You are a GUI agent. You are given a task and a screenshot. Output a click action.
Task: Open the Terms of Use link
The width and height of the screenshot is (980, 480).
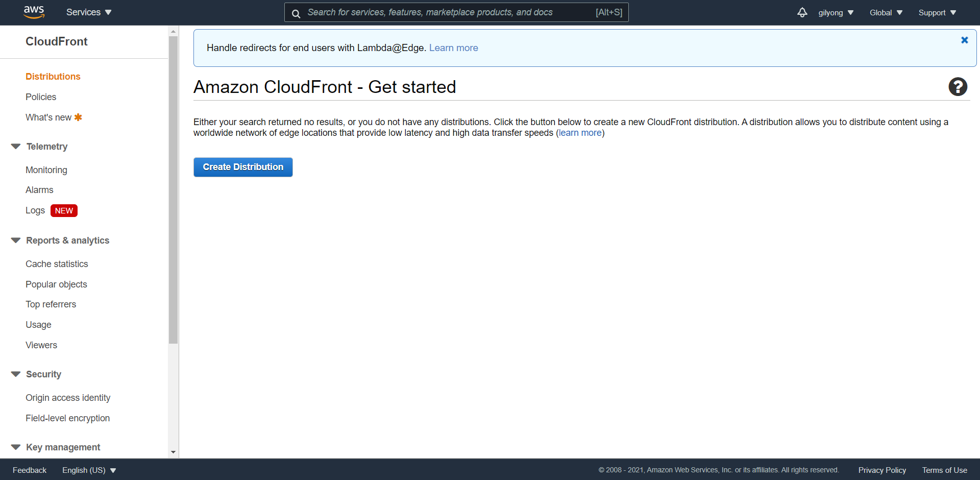[944, 470]
